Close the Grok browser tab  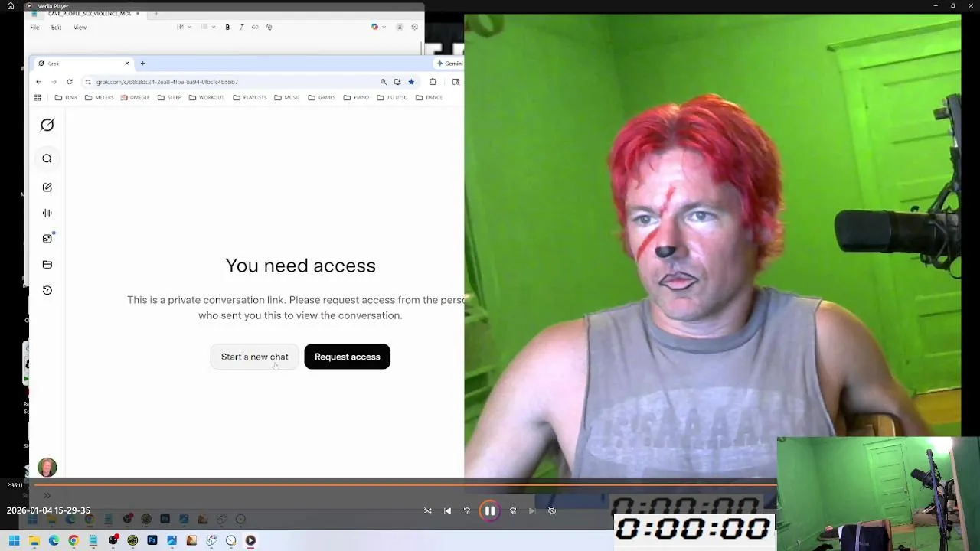coord(127,64)
